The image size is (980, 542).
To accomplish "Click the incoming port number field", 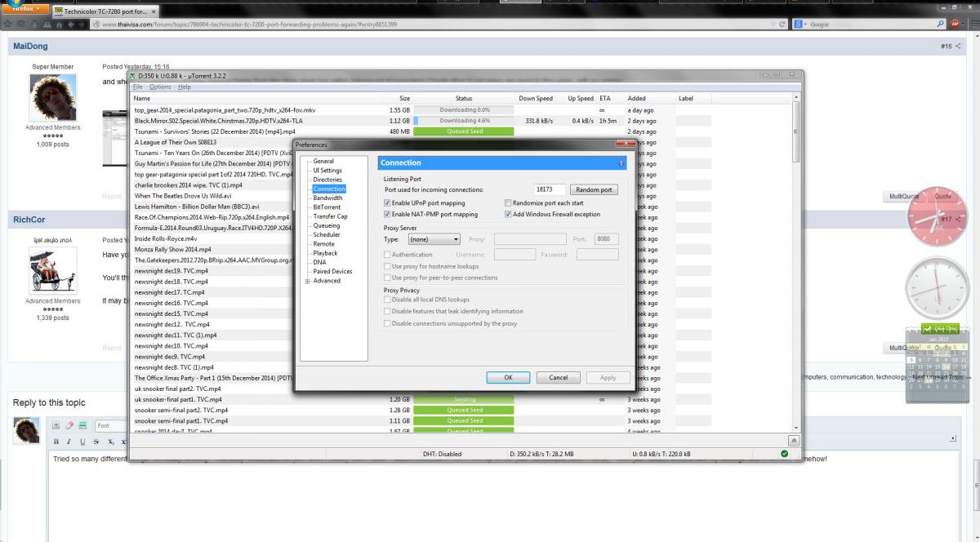I will [x=550, y=189].
